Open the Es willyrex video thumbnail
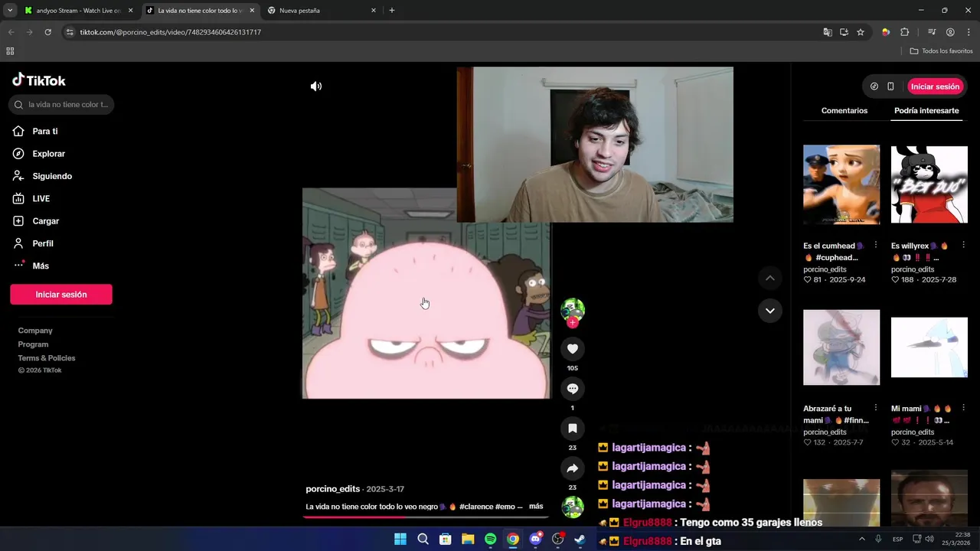The width and height of the screenshot is (980, 551). click(x=929, y=184)
